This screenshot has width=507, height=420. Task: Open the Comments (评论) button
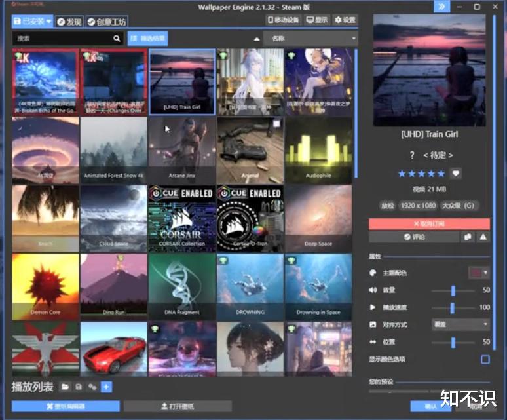tap(414, 237)
